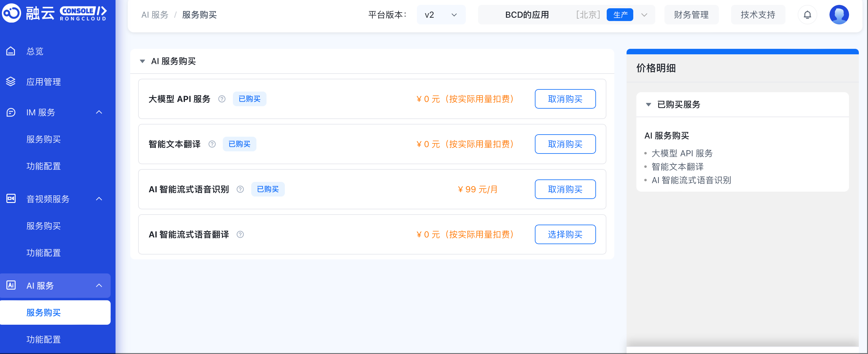Collapse the AI 服务购买 panel triangle
Viewport: 868px width, 354px height.
pos(142,61)
